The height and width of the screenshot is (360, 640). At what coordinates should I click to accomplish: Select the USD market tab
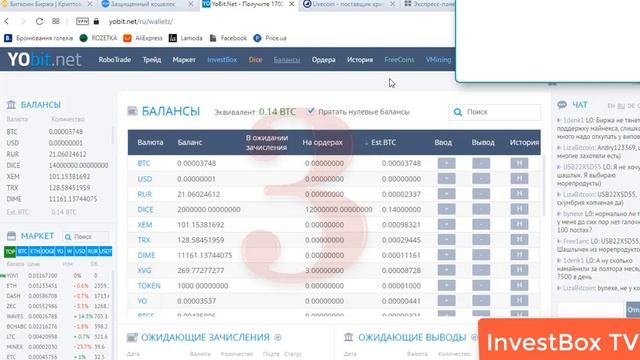point(80,251)
